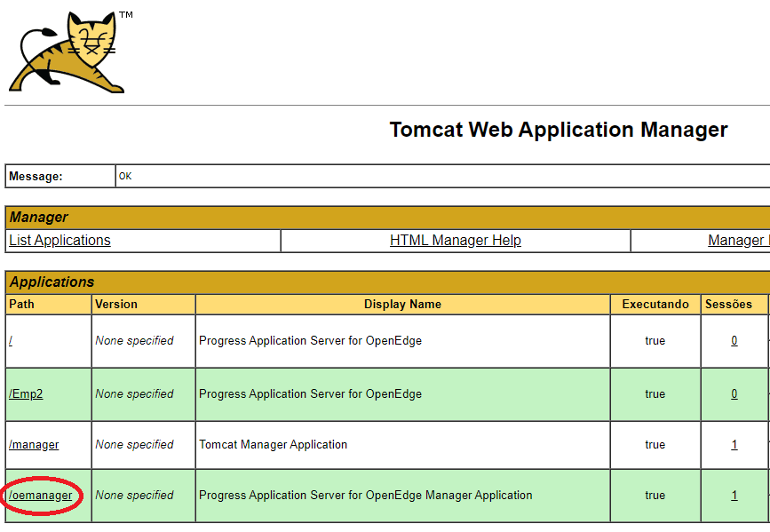View sessions count for /Emp2 application
This screenshot has width=770, height=532.
(x=734, y=394)
